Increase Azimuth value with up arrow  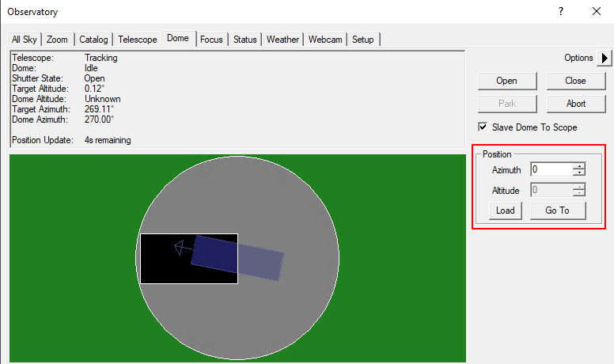(579, 166)
